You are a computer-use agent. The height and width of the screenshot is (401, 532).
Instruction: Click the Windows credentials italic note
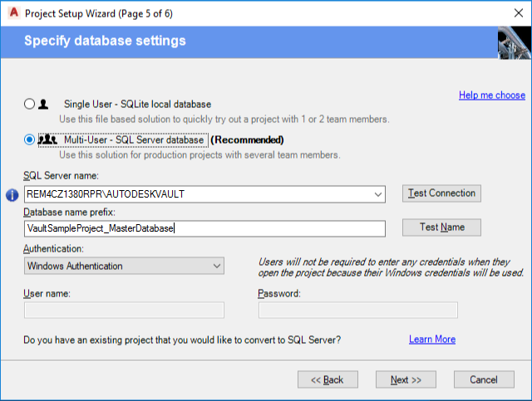pyautogui.click(x=391, y=267)
